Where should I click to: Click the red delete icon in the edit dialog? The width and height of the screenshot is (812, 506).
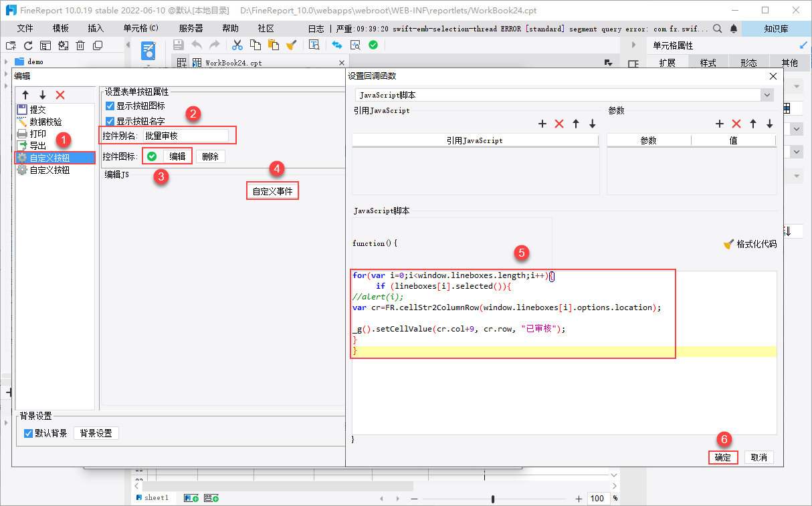tap(60, 95)
